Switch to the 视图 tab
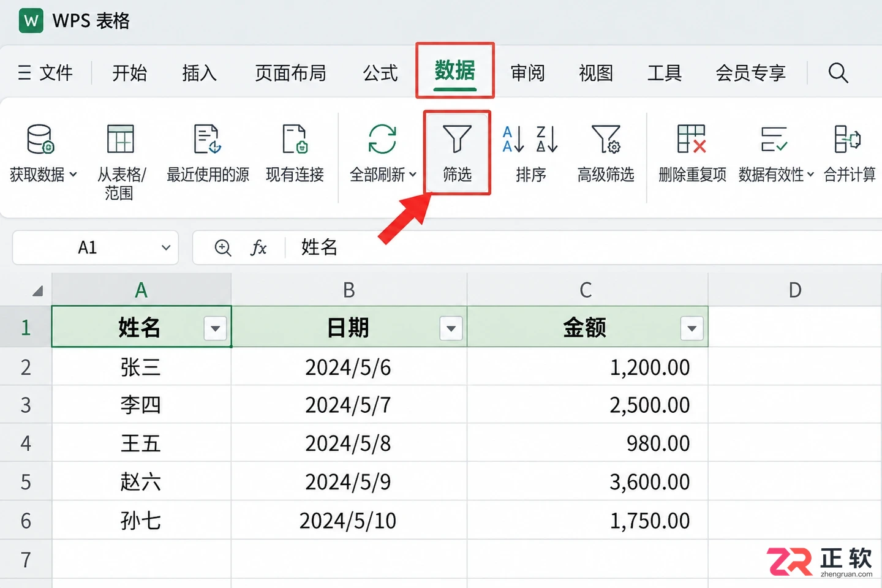 596,73
